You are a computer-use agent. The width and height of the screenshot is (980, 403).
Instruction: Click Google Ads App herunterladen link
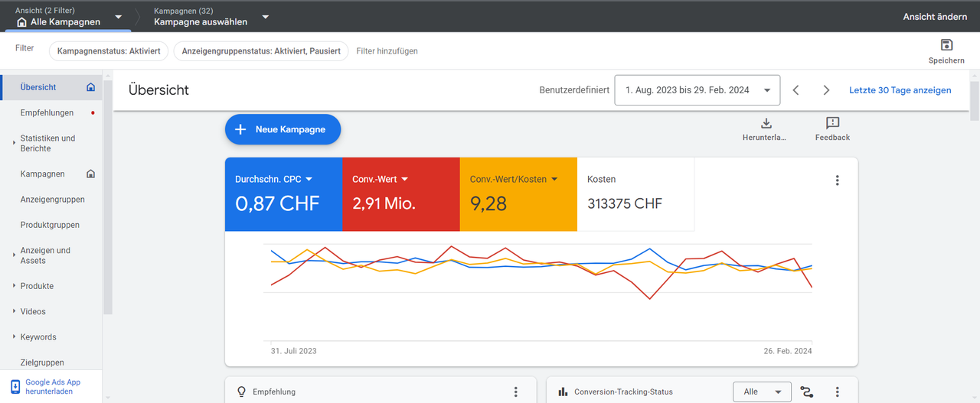click(53, 386)
